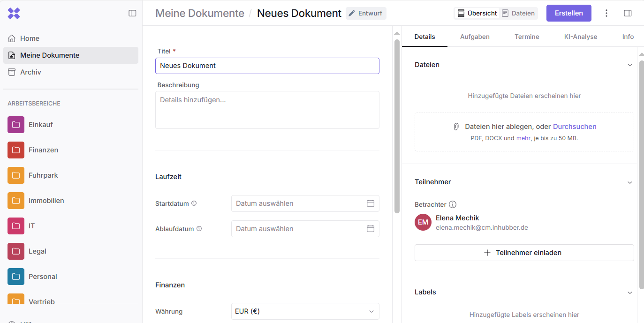The image size is (644, 323).
Task: Open the Währung EUR dropdown
Action: pos(305,311)
